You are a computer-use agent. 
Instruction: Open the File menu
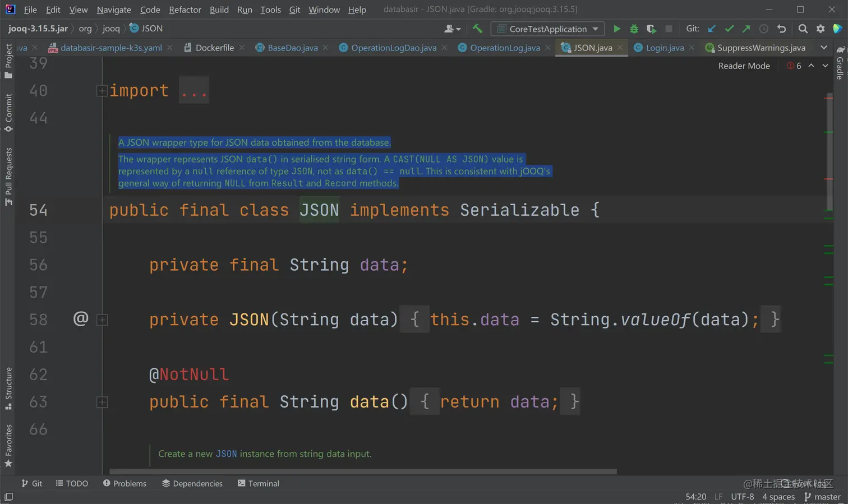point(30,10)
